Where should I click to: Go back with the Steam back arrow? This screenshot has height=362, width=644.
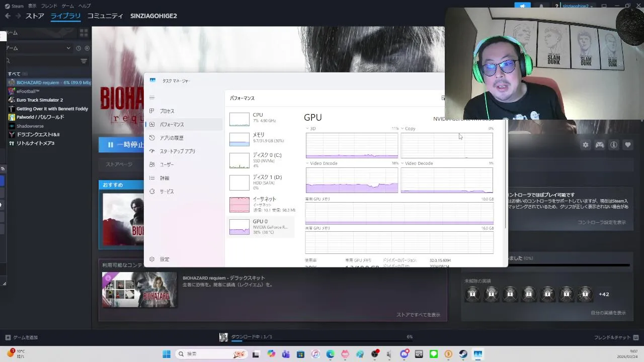click(8, 16)
